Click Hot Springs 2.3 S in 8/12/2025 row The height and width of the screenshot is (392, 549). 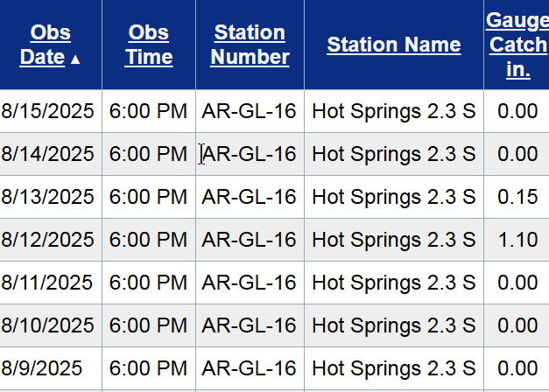coord(393,239)
